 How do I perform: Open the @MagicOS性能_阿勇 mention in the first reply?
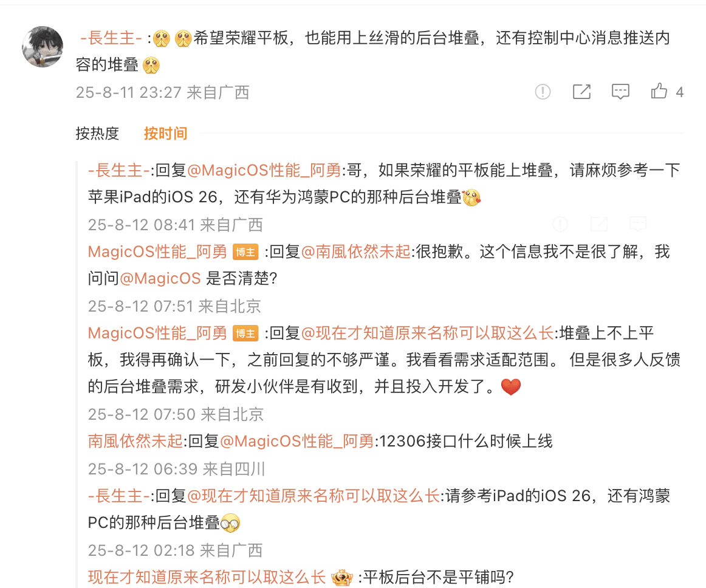pyautogui.click(x=264, y=171)
